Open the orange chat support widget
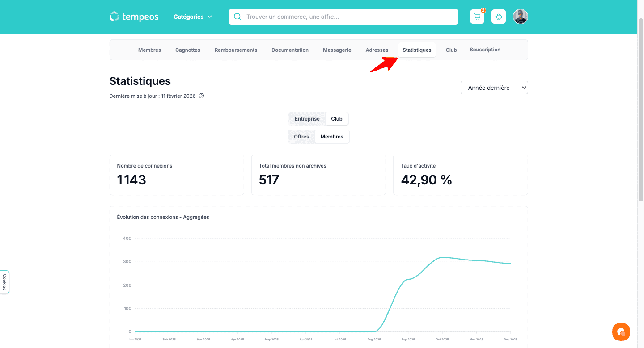644x348 pixels. [x=621, y=332]
